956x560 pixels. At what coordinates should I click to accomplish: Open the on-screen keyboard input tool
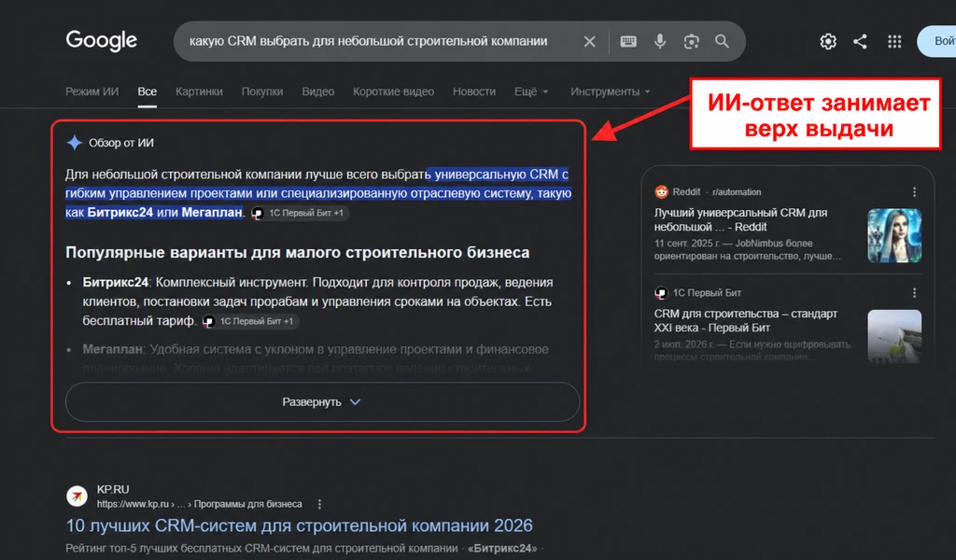pyautogui.click(x=628, y=41)
